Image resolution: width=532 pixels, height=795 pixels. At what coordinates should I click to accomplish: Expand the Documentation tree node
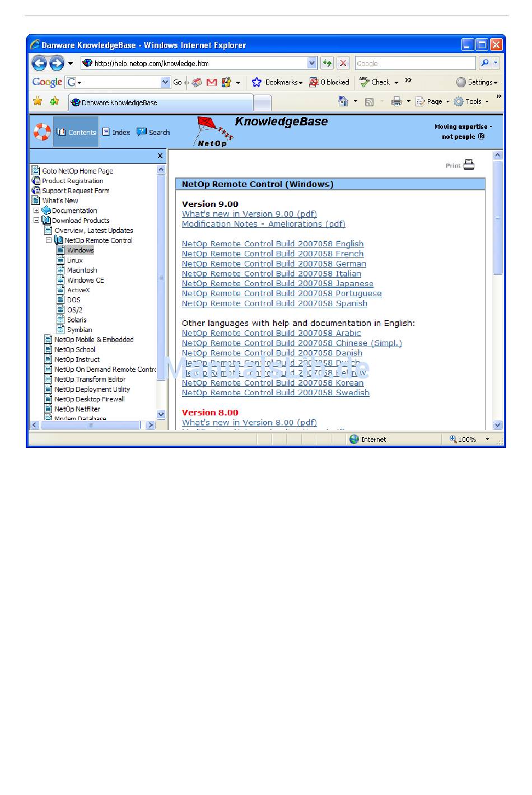click(36, 211)
